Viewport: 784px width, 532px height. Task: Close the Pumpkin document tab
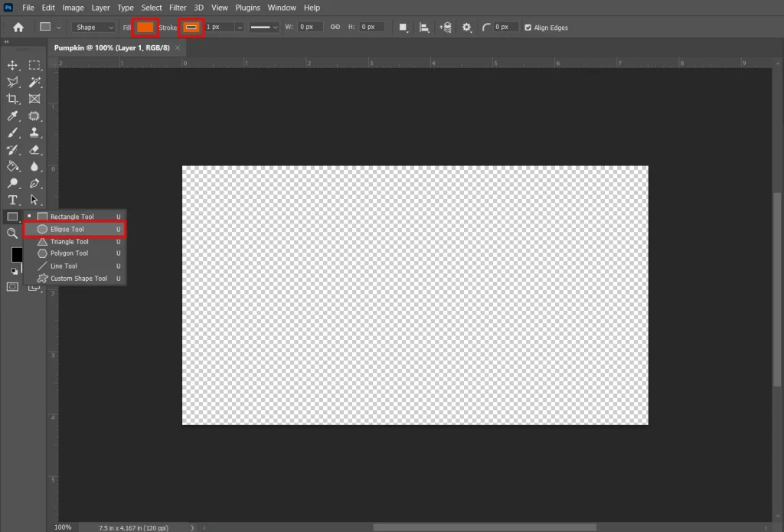[x=178, y=47]
